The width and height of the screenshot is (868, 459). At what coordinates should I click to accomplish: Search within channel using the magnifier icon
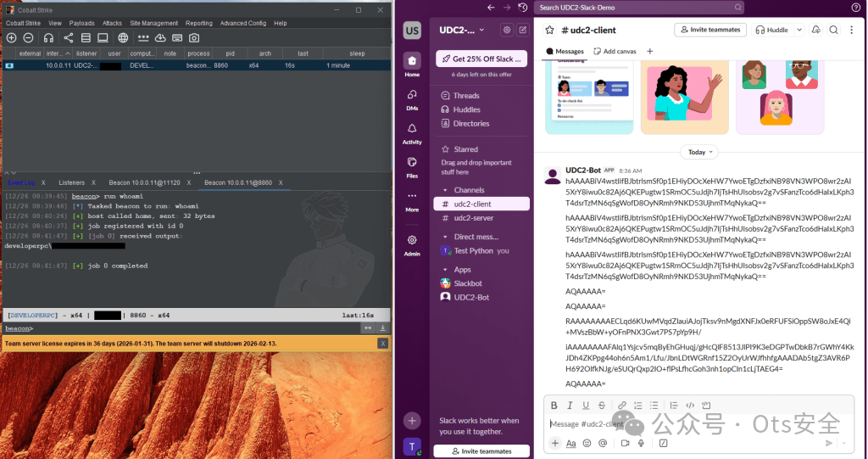(834, 30)
